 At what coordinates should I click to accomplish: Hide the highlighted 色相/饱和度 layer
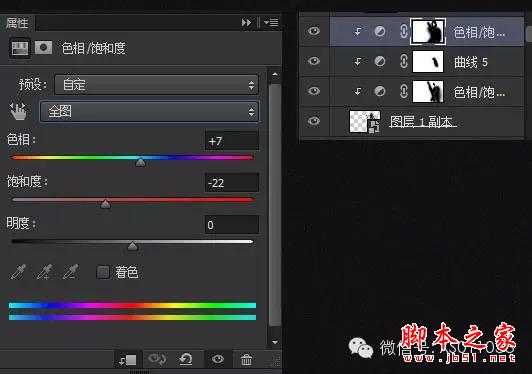pyautogui.click(x=314, y=31)
